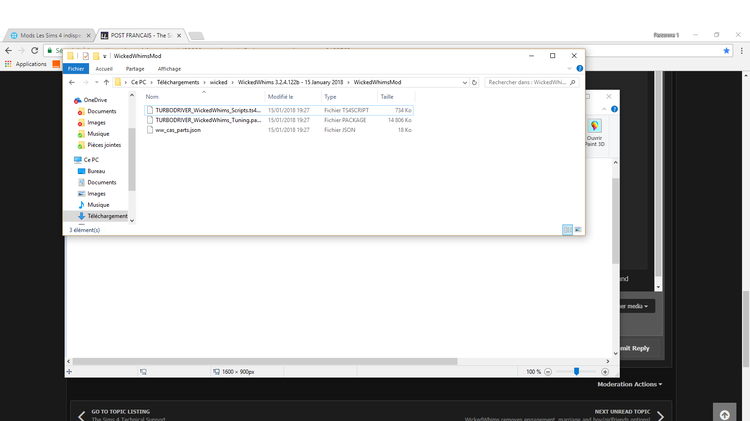
Task: Open Moderation Actions dropdown
Action: (x=629, y=384)
